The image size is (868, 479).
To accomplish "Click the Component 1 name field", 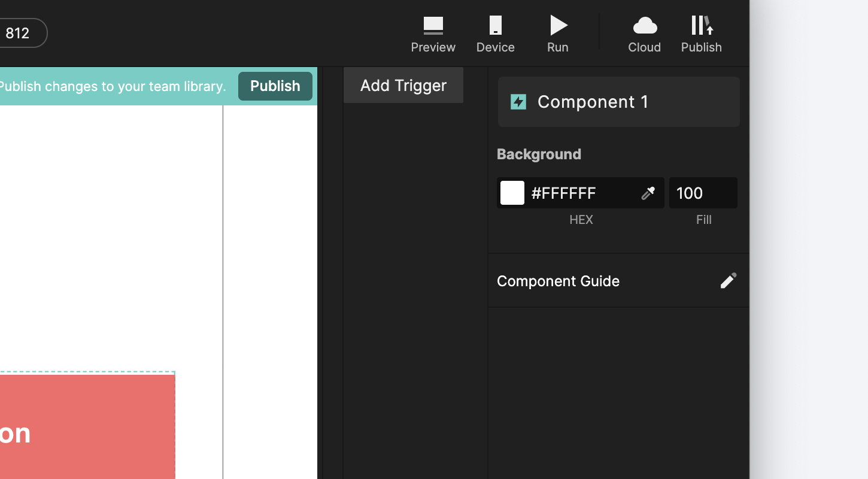I will (619, 102).
